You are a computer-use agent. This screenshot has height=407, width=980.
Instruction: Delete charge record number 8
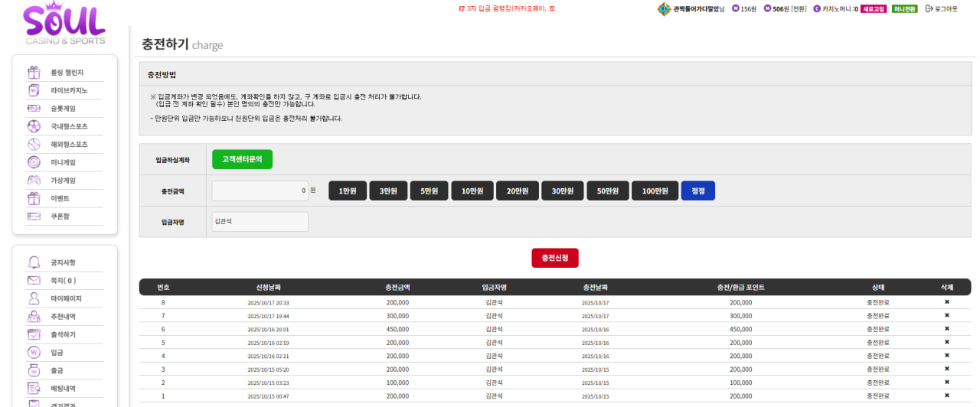tap(946, 302)
